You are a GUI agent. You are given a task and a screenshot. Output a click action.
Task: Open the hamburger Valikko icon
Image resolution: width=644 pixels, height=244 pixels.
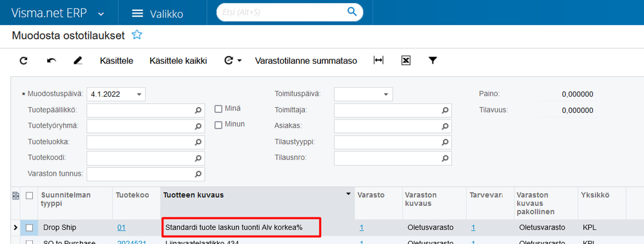(x=137, y=14)
